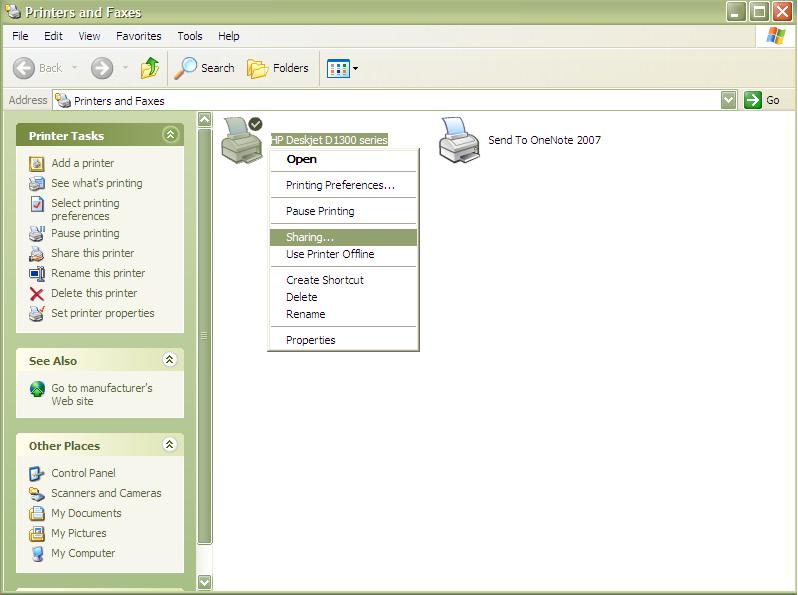The width and height of the screenshot is (798, 595).
Task: Click the See what's printing icon
Action: click(37, 183)
